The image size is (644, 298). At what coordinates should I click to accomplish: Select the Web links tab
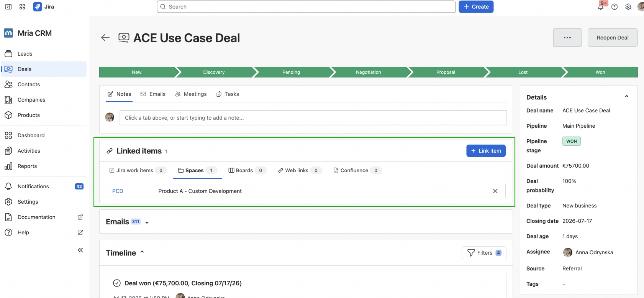[x=300, y=170]
